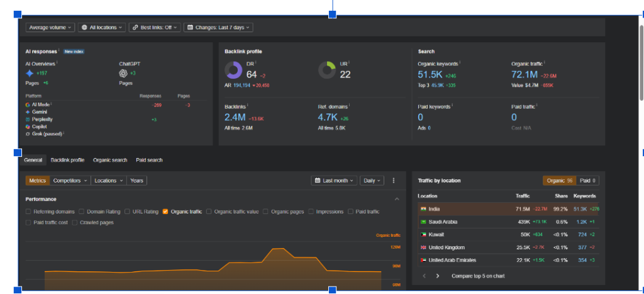Click the blue AI Overviews sparkle icon
644x294 pixels.
point(30,74)
